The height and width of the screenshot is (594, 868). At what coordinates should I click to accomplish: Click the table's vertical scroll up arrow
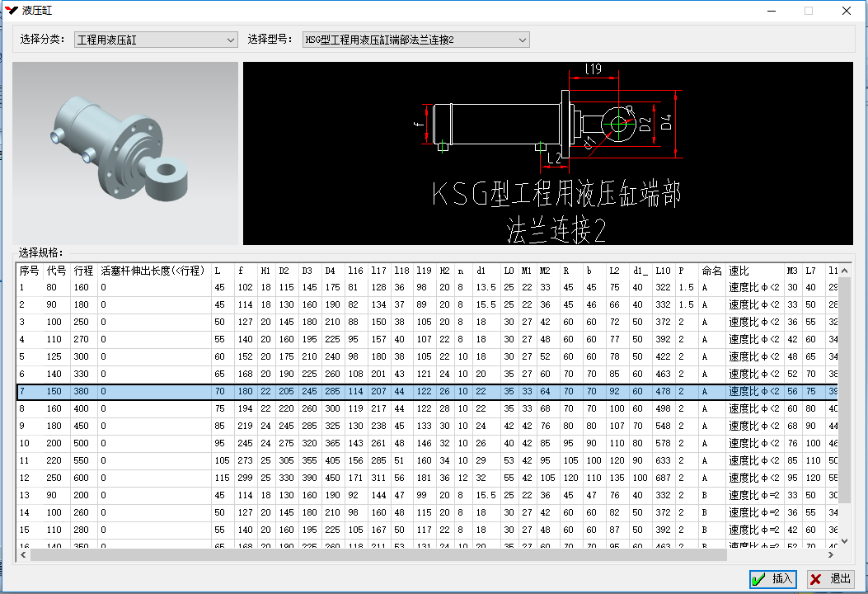[846, 270]
